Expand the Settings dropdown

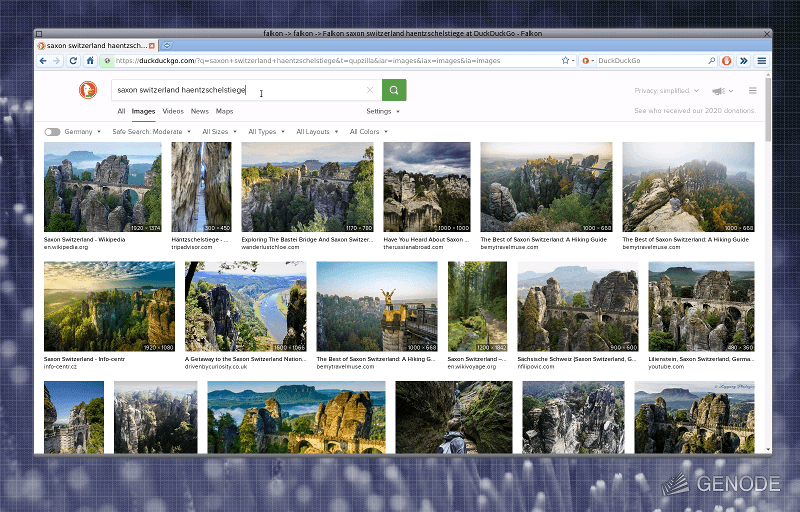[383, 111]
